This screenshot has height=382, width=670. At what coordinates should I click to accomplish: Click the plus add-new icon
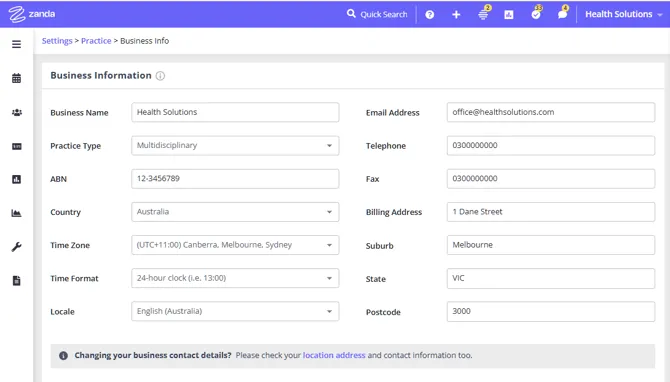click(x=456, y=15)
